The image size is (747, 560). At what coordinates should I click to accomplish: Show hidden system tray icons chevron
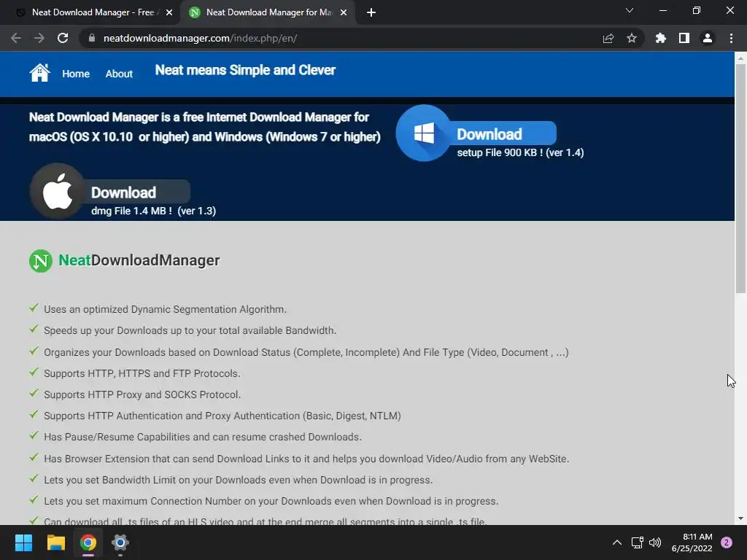(x=617, y=542)
